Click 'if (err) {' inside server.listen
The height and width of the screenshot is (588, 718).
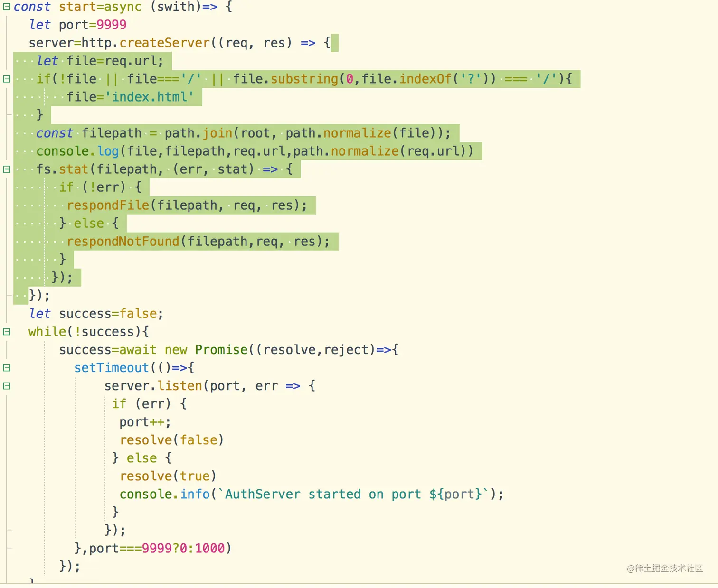click(149, 404)
